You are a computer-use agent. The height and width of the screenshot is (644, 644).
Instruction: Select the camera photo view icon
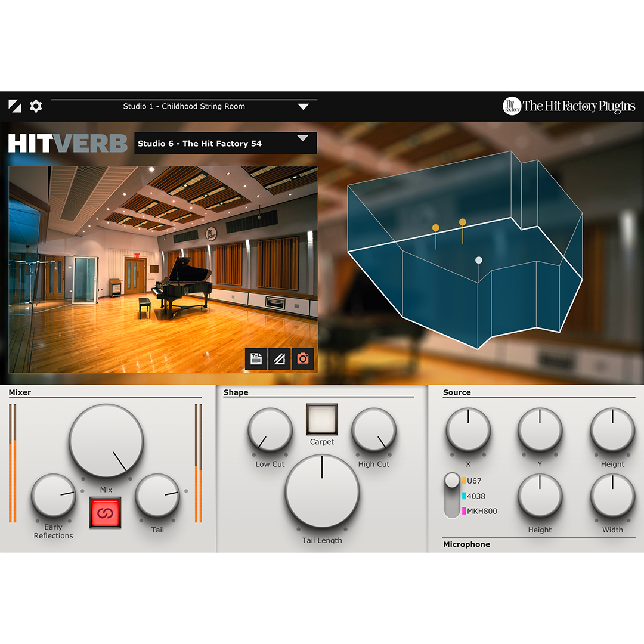302,358
